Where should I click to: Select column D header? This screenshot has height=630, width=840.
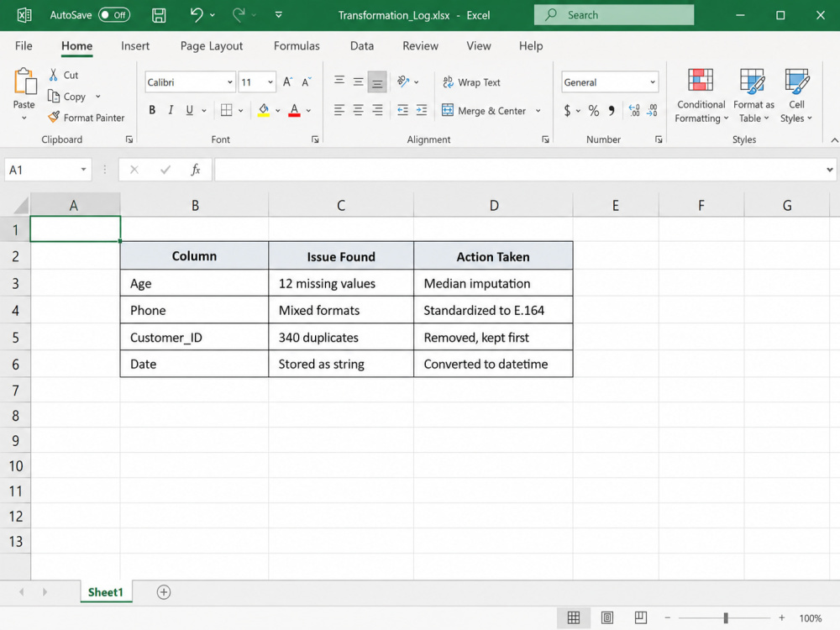click(493, 206)
